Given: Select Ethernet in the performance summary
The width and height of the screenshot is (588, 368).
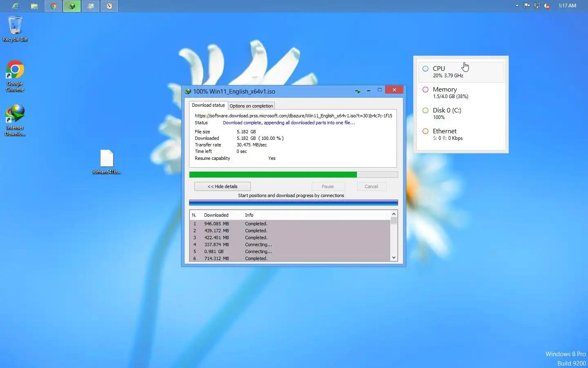Looking at the screenshot, I should point(461,134).
